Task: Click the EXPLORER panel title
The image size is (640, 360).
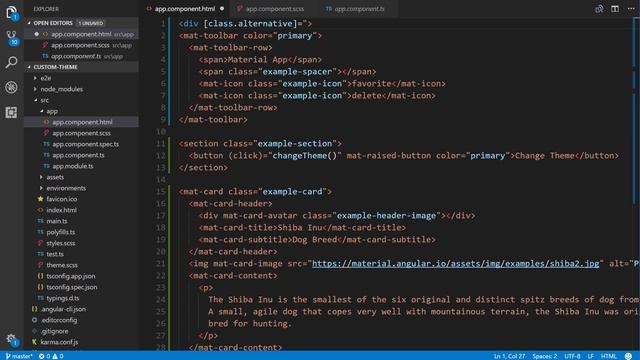Action: pos(46,9)
